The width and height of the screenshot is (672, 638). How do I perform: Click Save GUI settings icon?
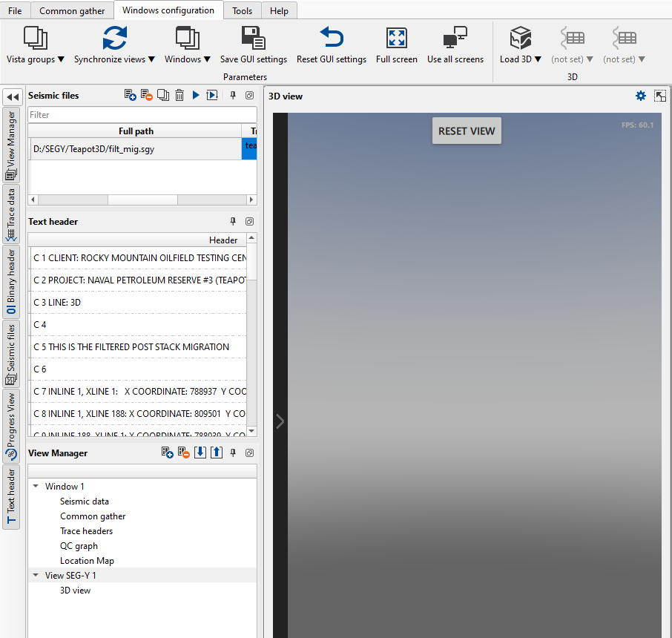pyautogui.click(x=254, y=39)
